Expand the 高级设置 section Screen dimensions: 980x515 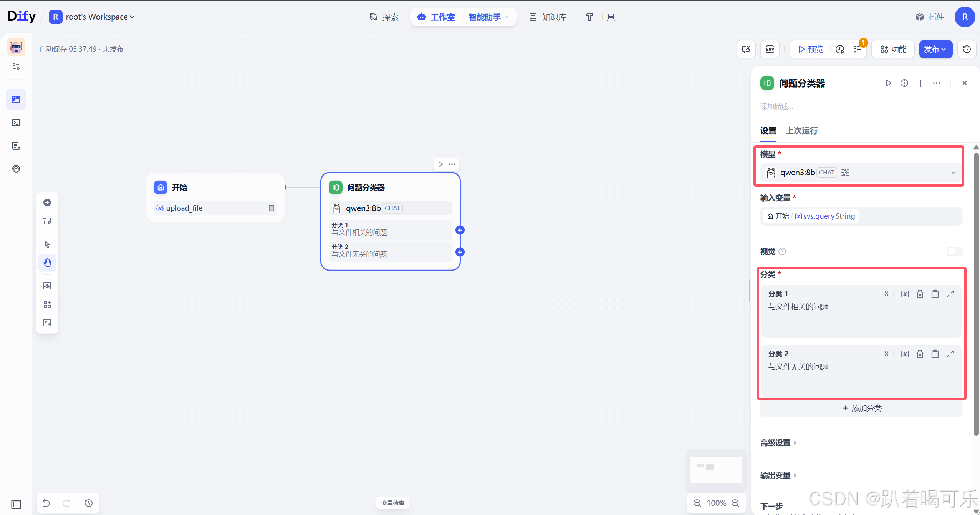[779, 443]
